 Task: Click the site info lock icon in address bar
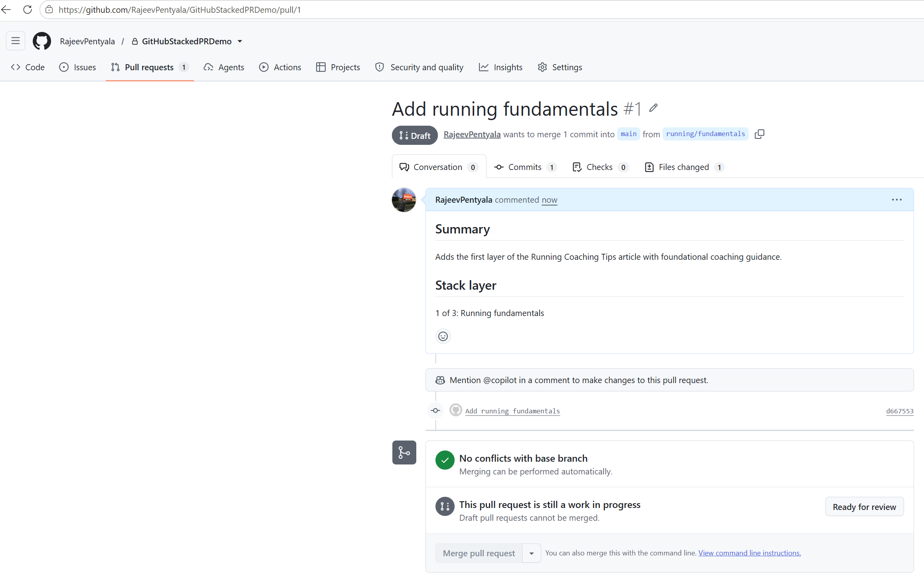point(49,10)
